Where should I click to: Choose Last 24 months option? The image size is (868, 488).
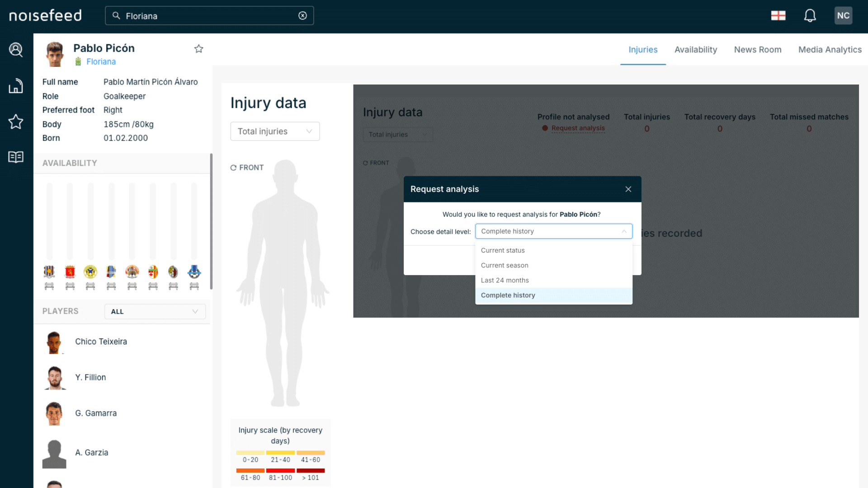(x=505, y=280)
